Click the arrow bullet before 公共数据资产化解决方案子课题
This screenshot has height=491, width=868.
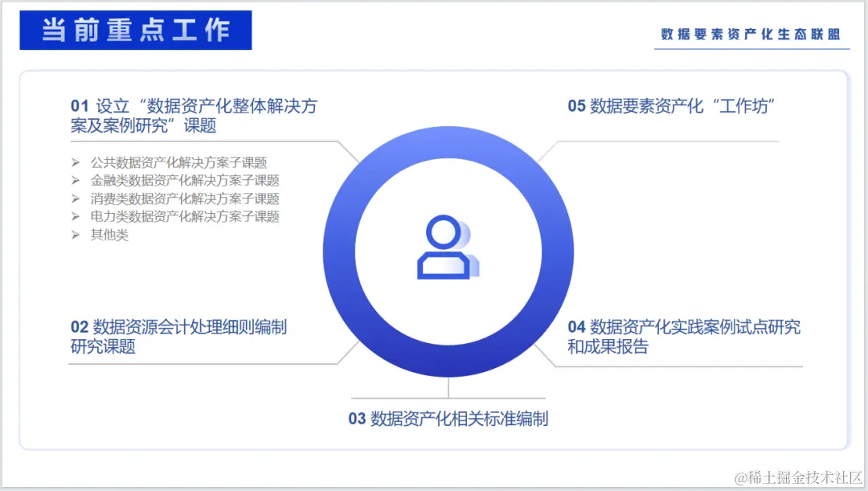[x=76, y=162]
